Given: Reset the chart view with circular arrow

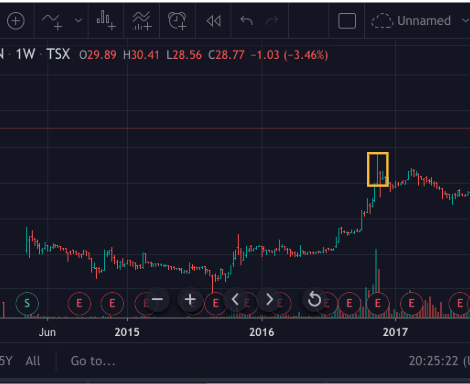Looking at the screenshot, I should [314, 299].
